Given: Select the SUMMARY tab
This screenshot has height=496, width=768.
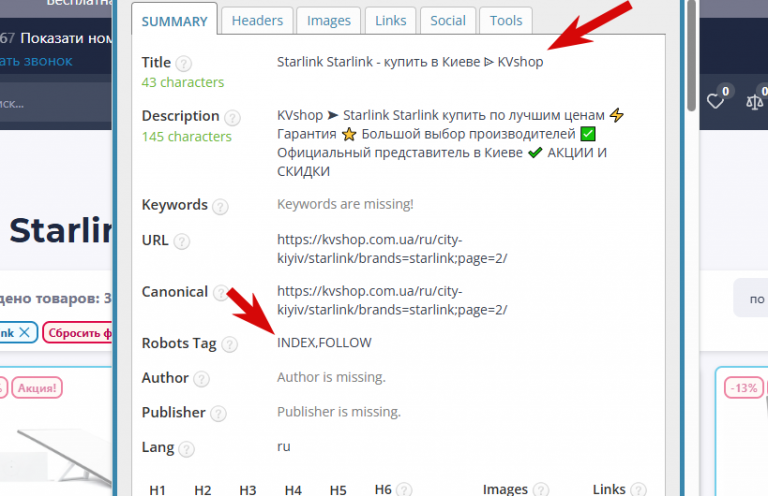Looking at the screenshot, I should point(174,21).
